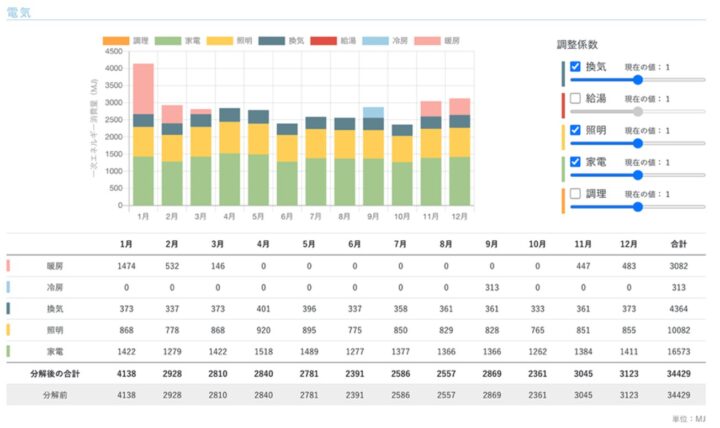
Task: Uncheck the 照明 adjustment checkbox
Action: pyautogui.click(x=576, y=130)
